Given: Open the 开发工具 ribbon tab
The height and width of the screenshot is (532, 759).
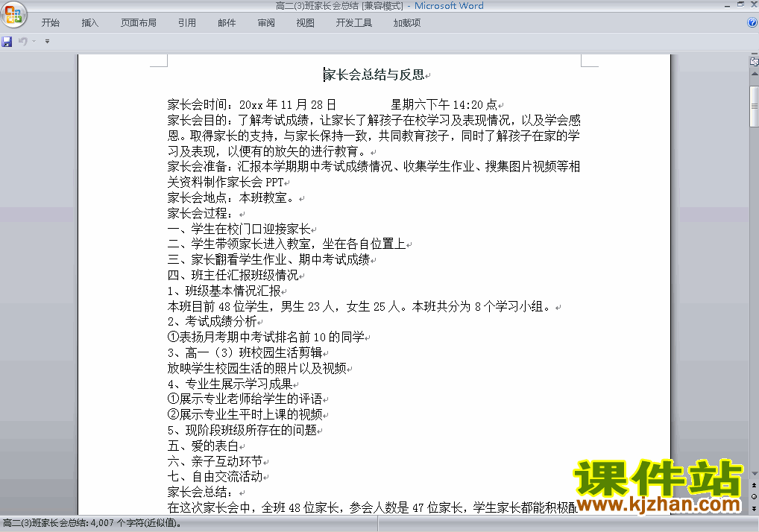Looking at the screenshot, I should tap(354, 23).
